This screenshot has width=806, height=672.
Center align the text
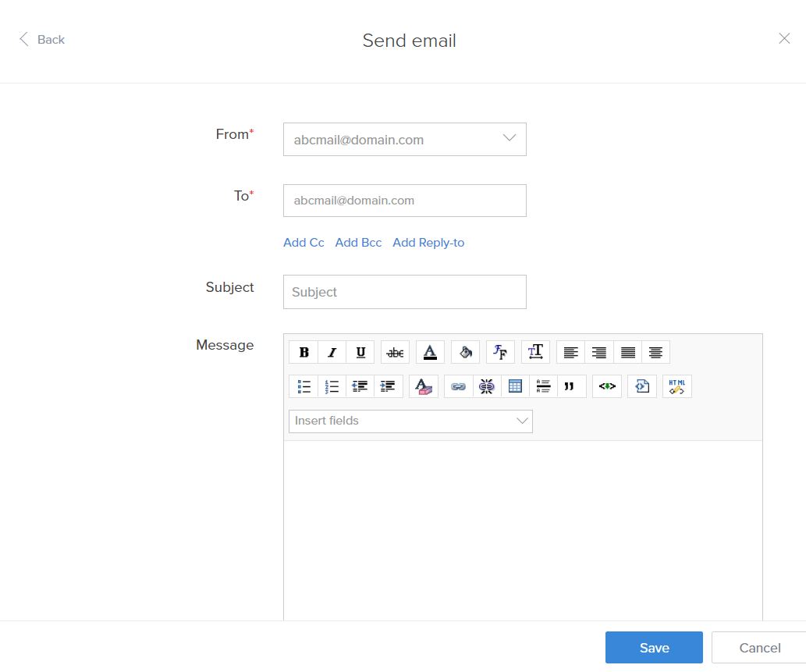(x=655, y=352)
